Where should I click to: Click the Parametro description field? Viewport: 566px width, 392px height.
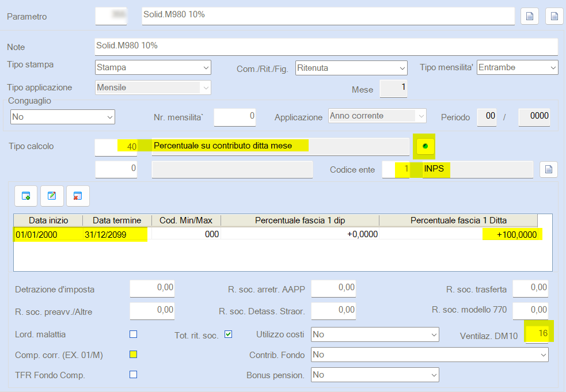(x=328, y=16)
